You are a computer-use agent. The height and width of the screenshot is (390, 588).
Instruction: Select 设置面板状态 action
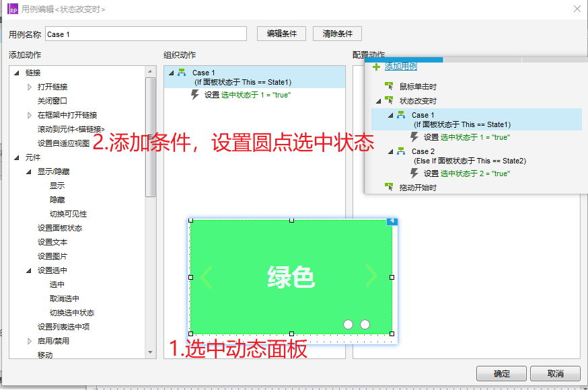click(60, 228)
